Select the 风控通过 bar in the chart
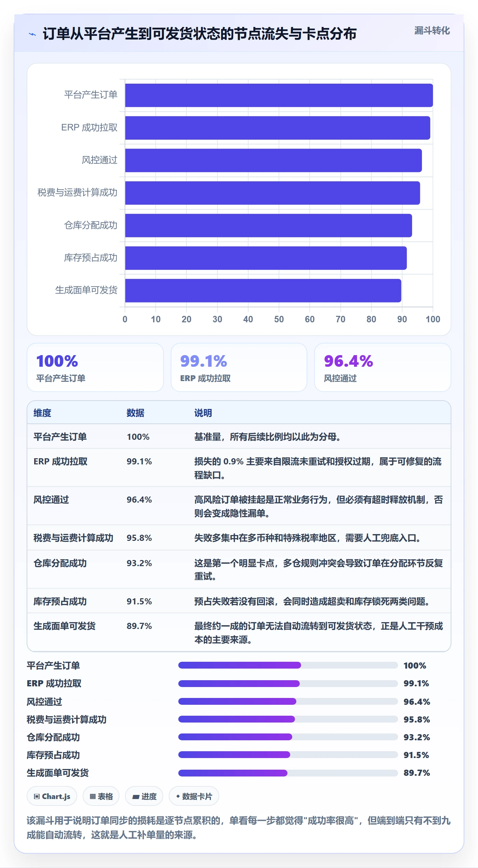Screen dimensions: 478x868 pos(273,160)
